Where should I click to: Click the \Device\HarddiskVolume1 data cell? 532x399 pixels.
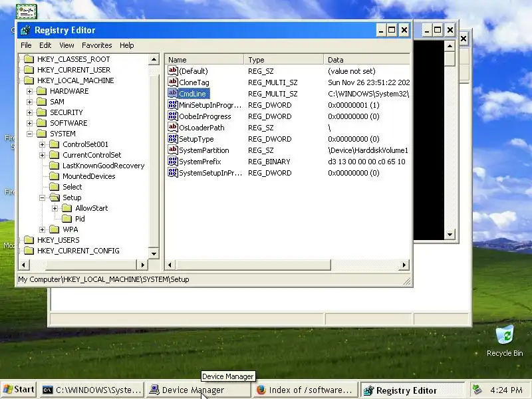tap(368, 150)
